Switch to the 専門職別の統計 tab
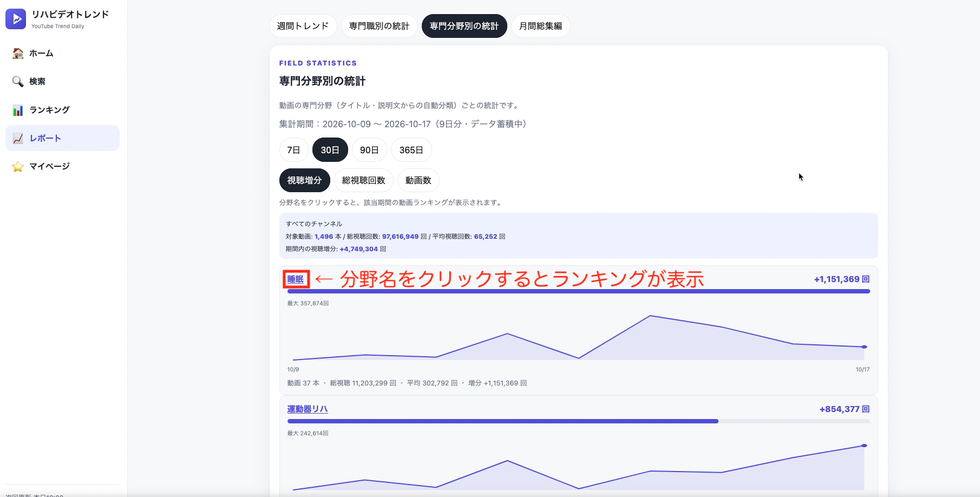 [379, 26]
